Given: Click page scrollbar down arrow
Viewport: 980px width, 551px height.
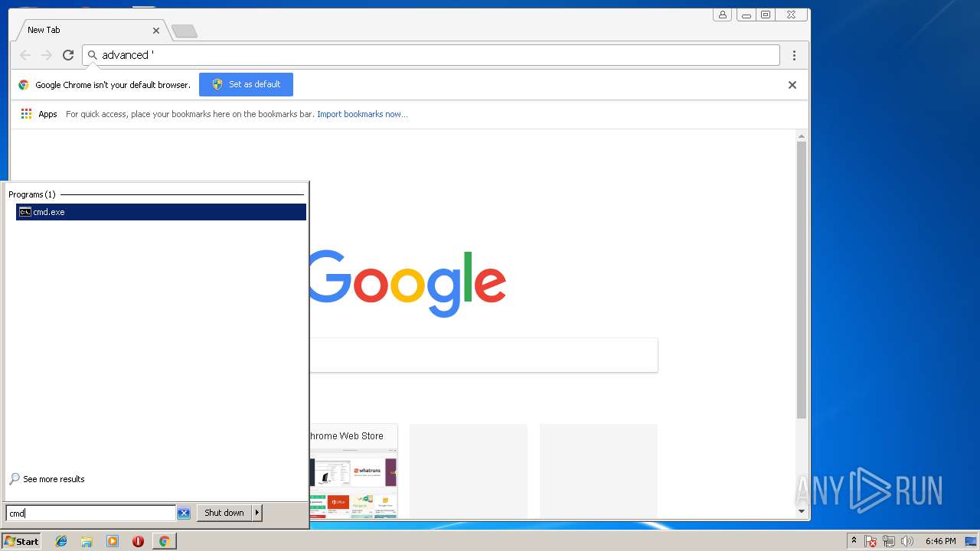Looking at the screenshot, I should pyautogui.click(x=802, y=511).
